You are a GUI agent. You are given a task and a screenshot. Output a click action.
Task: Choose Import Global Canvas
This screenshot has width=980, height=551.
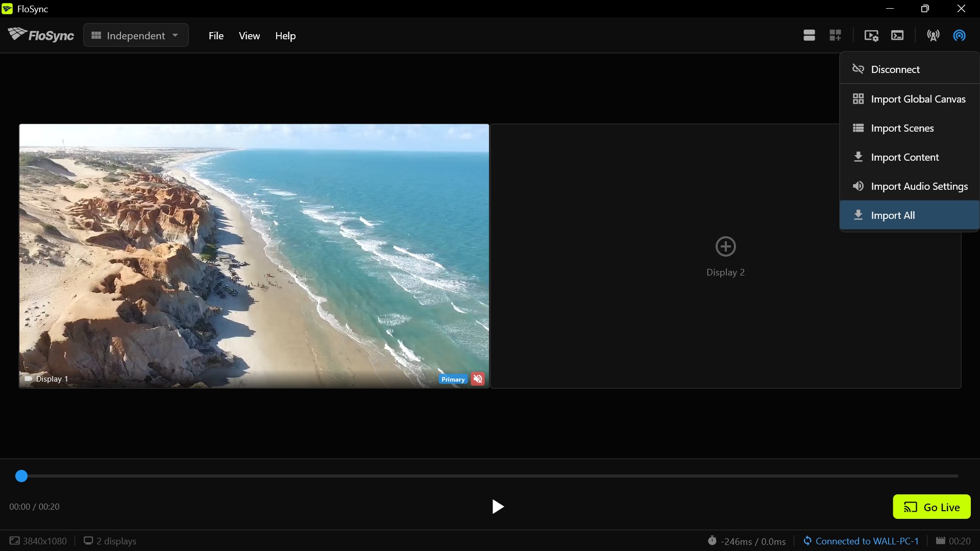coord(910,99)
